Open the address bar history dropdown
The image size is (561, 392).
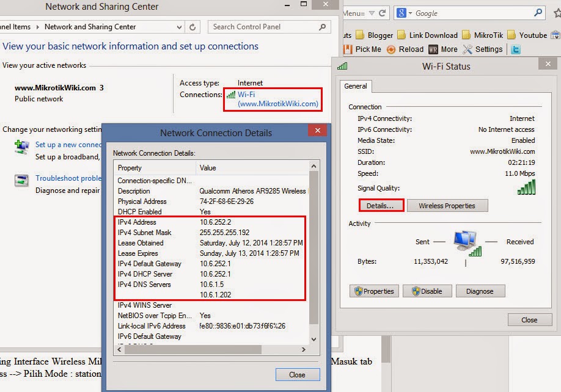370,13
